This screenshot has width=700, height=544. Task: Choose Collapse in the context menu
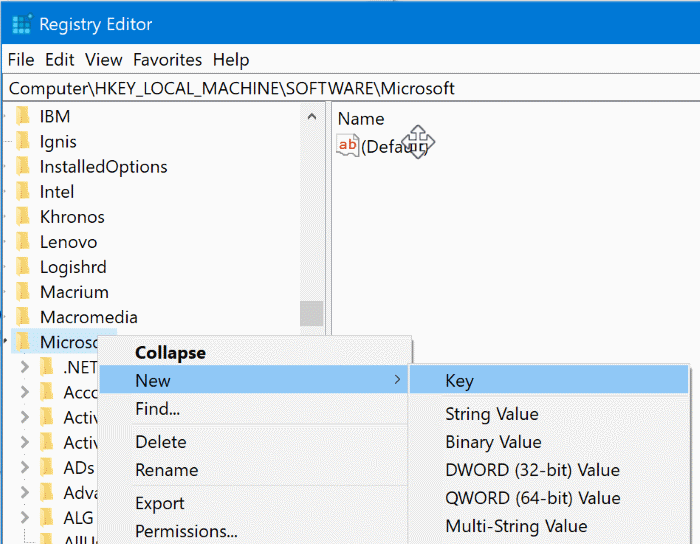254,353
